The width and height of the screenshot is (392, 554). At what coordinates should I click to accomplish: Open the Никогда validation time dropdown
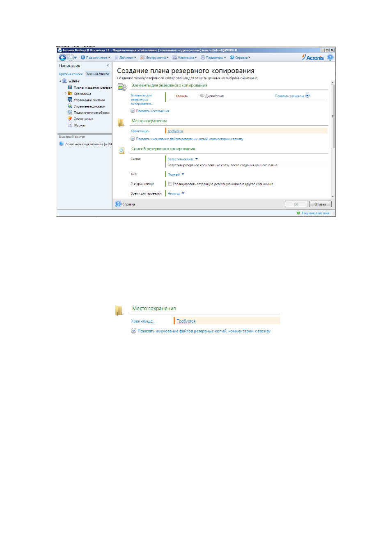(x=176, y=193)
